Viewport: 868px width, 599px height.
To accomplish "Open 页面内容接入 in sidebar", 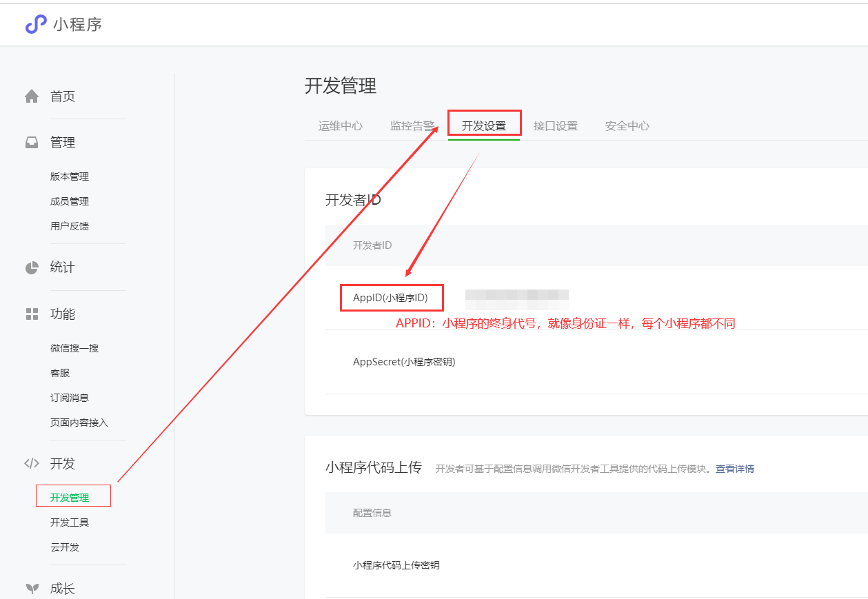I will pyautogui.click(x=79, y=423).
